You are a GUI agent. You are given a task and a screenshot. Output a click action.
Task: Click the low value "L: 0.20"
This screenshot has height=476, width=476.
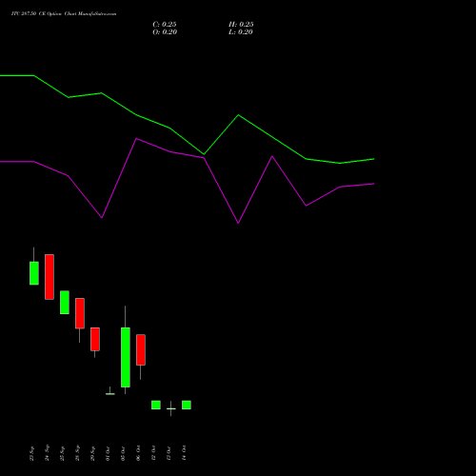point(241,32)
